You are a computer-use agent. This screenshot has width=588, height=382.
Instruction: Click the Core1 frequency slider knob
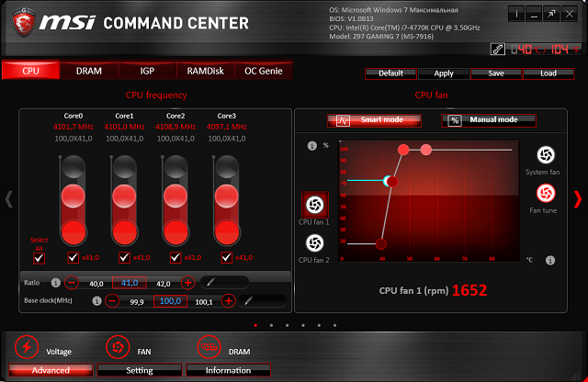pos(124,196)
